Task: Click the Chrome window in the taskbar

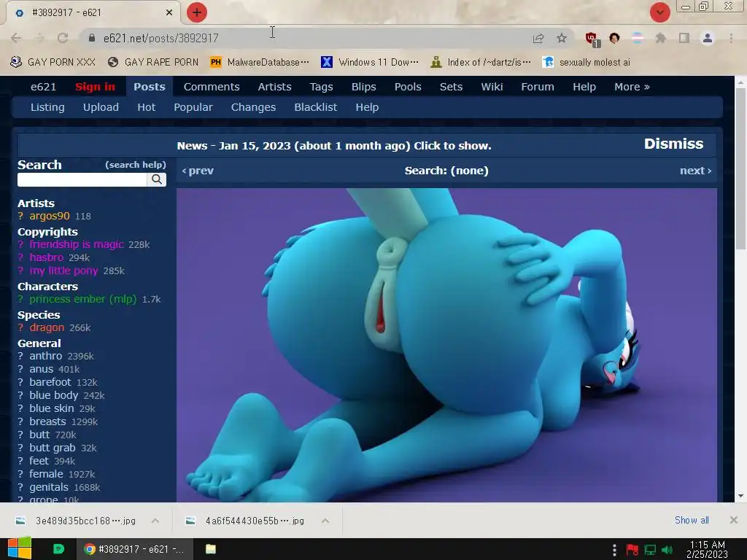Action: point(134,549)
